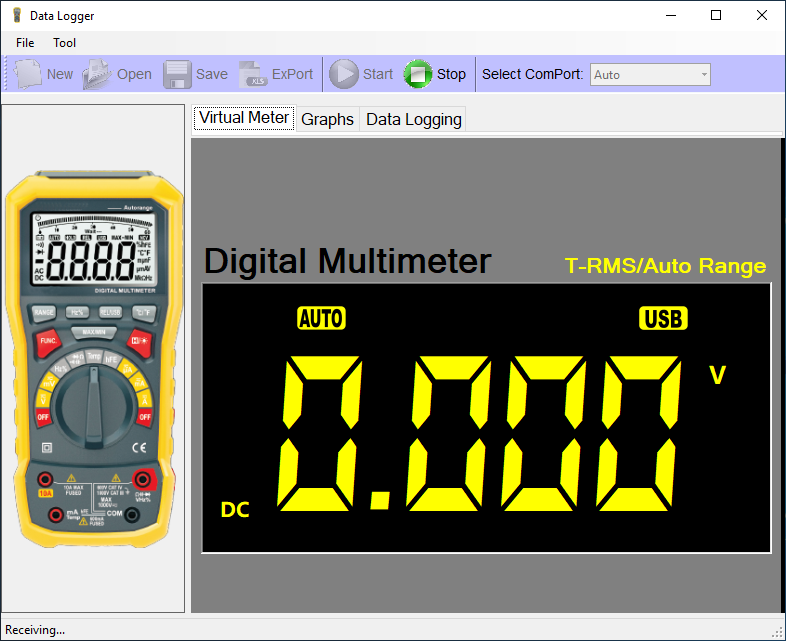Click the Data Logger app icon in title bar
786x641 pixels.
pos(16,16)
